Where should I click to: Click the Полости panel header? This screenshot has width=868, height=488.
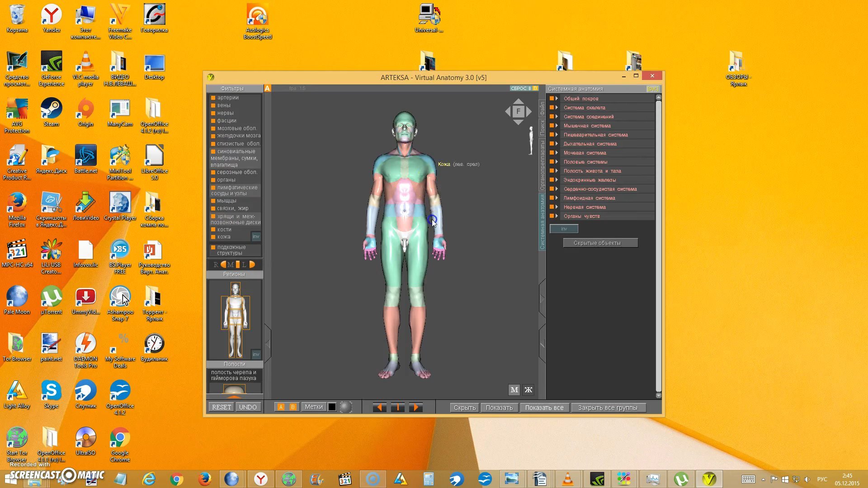click(234, 364)
